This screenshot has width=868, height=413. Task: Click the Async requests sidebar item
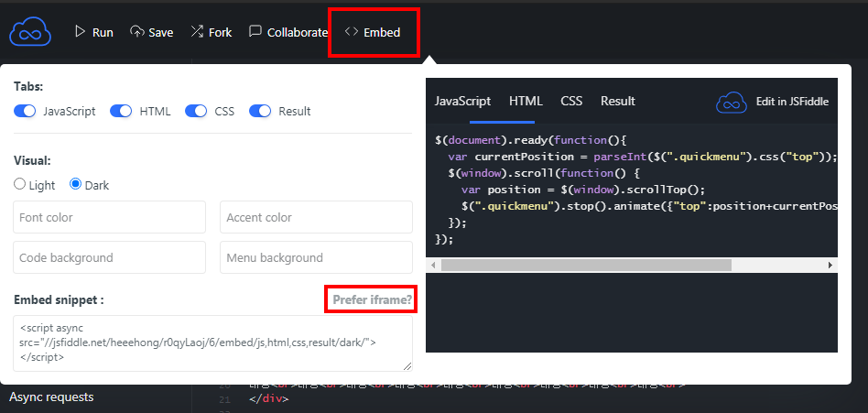pyautogui.click(x=51, y=397)
